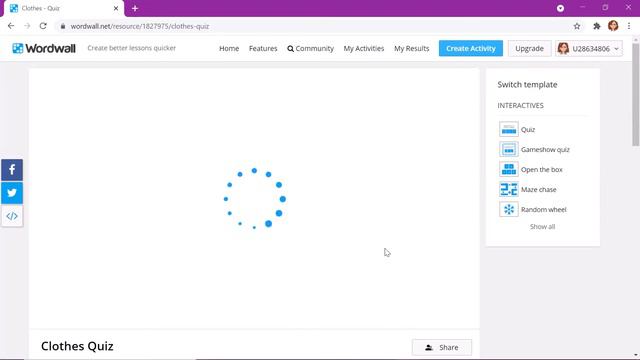Open the embed code icon
The image size is (640, 360).
(12, 216)
